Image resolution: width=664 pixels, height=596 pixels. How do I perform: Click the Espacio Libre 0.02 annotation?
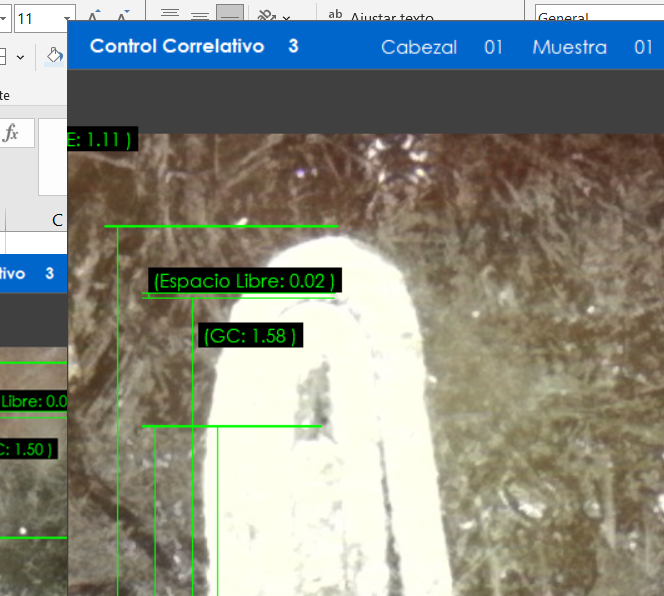pyautogui.click(x=245, y=281)
